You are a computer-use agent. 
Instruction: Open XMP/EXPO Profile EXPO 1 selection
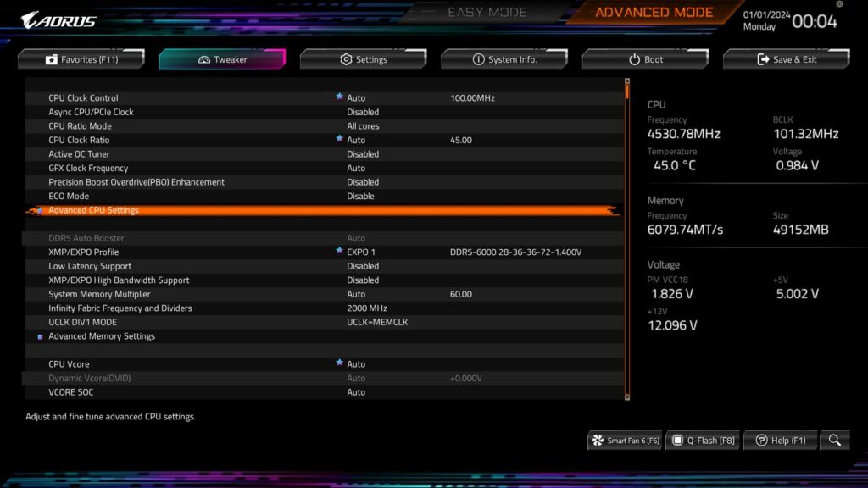(361, 252)
